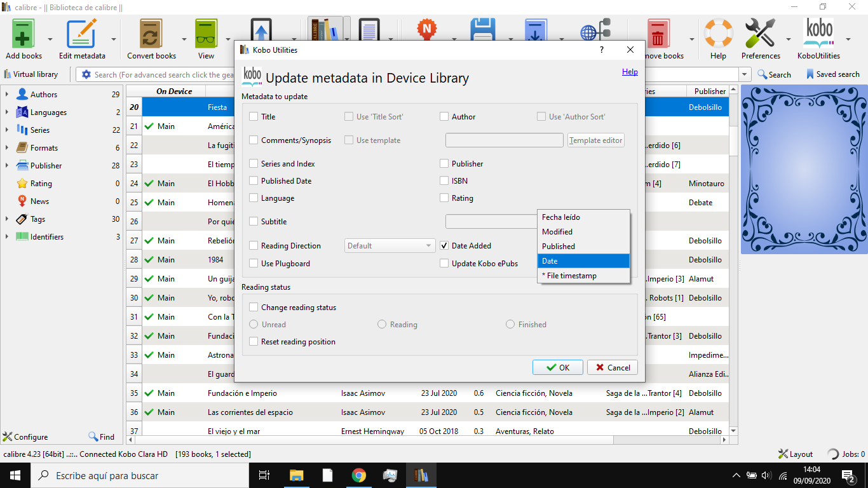The height and width of the screenshot is (488, 868).
Task: Click the book cover preview panel
Action: pos(804,169)
